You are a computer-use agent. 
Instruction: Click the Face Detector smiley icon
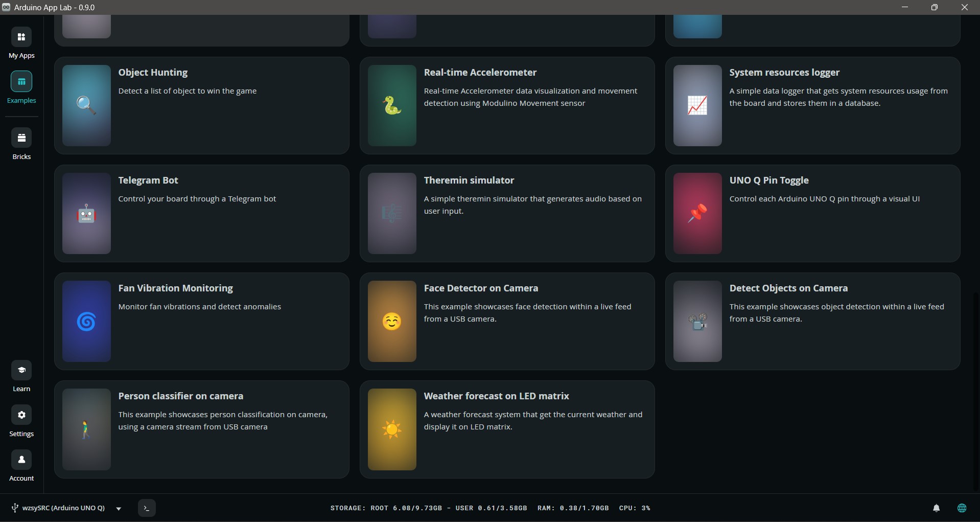click(x=392, y=321)
